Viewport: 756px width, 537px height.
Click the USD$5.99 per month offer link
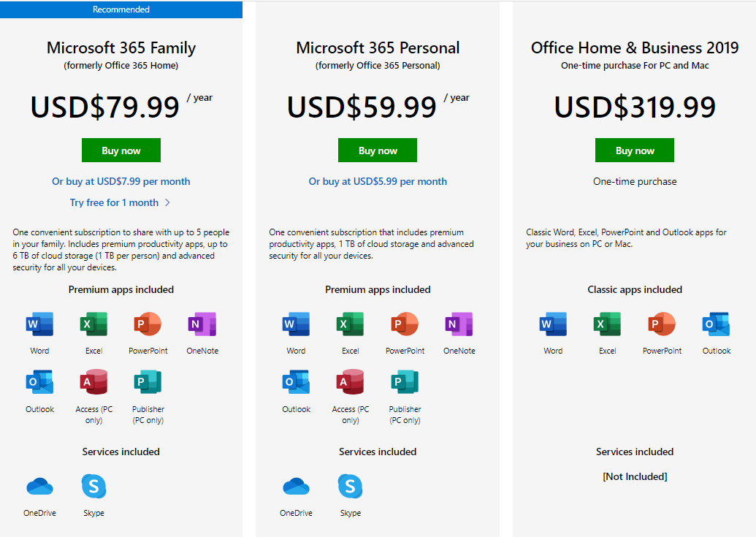pyautogui.click(x=377, y=180)
